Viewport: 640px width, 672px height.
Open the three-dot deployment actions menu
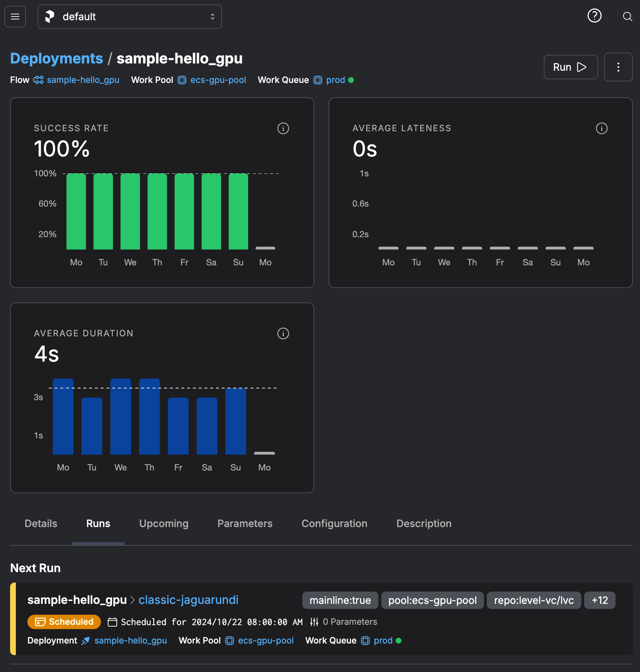[618, 67]
